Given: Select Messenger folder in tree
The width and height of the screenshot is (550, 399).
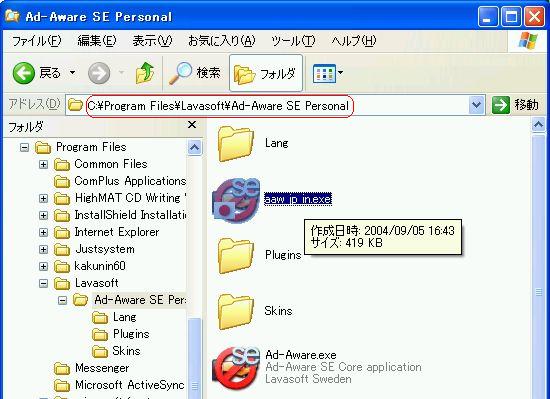Looking at the screenshot, I should 102,368.
